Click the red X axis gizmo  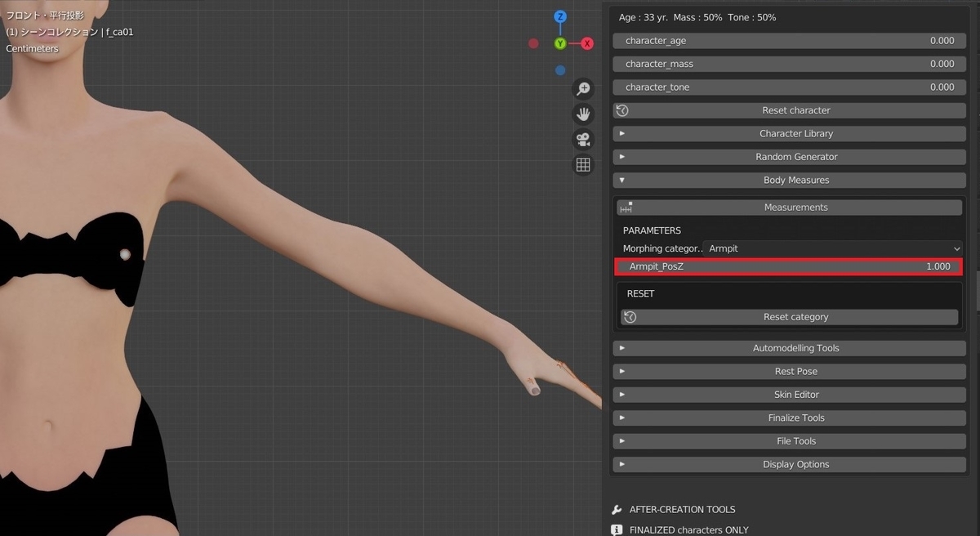[x=587, y=43]
